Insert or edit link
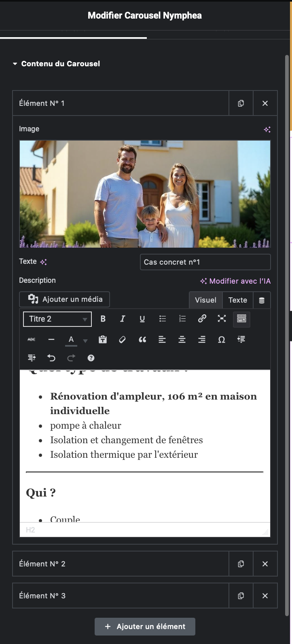 point(202,319)
